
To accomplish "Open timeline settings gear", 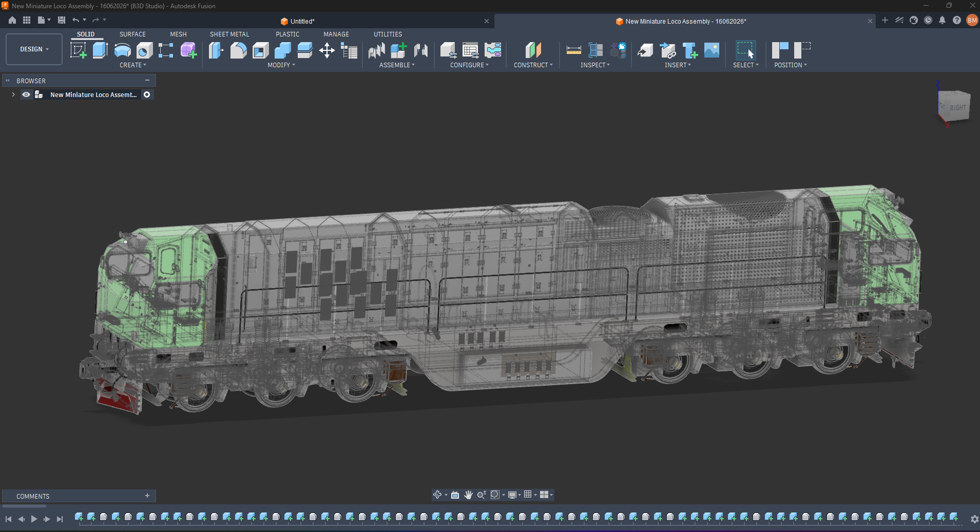I will click(974, 519).
